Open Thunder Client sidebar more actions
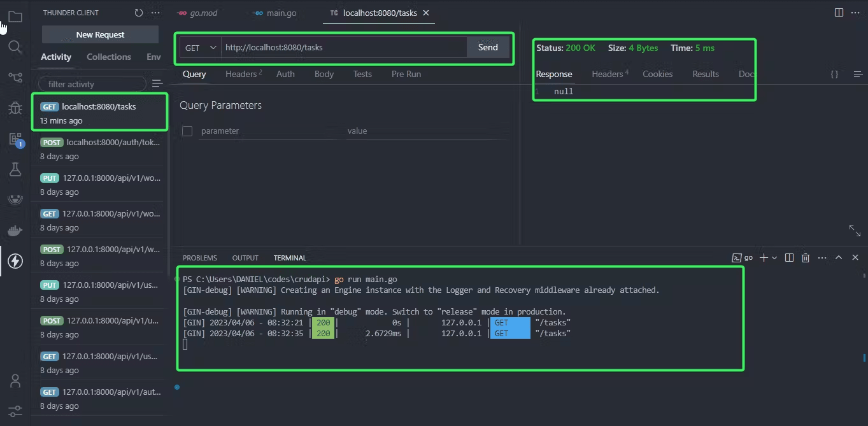 [x=155, y=13]
